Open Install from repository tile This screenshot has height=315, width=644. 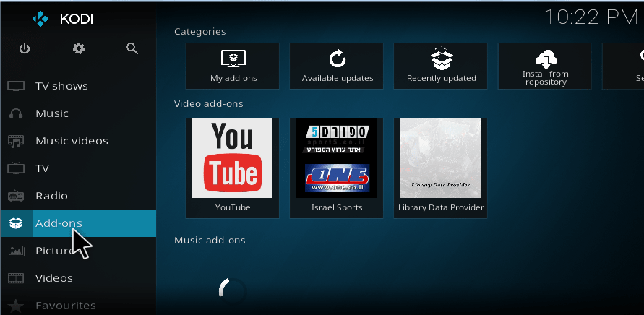pyautogui.click(x=545, y=66)
